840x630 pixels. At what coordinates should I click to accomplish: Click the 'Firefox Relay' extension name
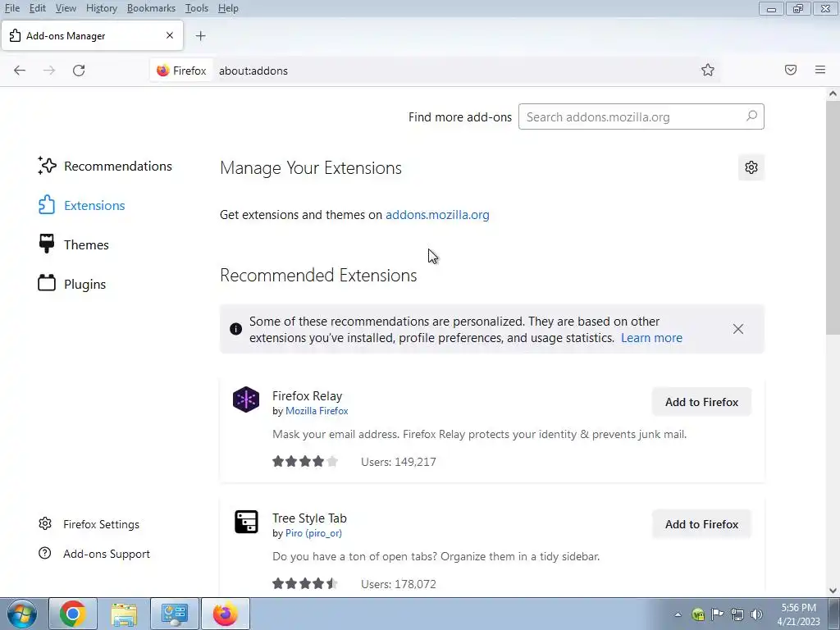(307, 396)
